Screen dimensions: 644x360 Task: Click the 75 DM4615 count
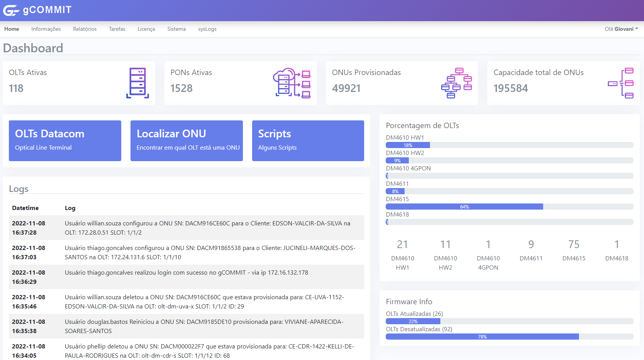point(574,245)
